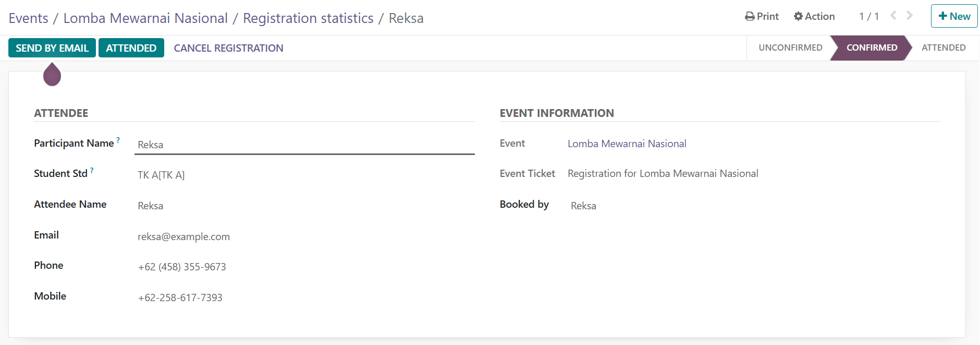Select Attended in status bar
The width and height of the screenshot is (980, 345).
click(x=943, y=47)
